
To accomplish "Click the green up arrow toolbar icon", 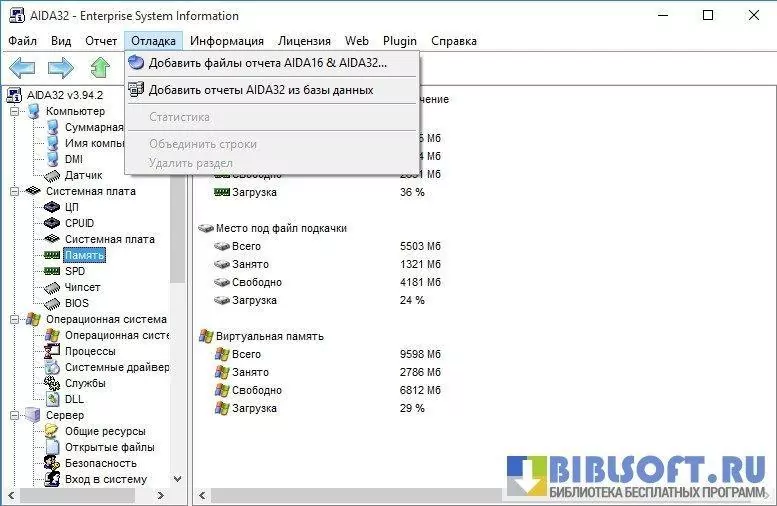I will 100,67.
